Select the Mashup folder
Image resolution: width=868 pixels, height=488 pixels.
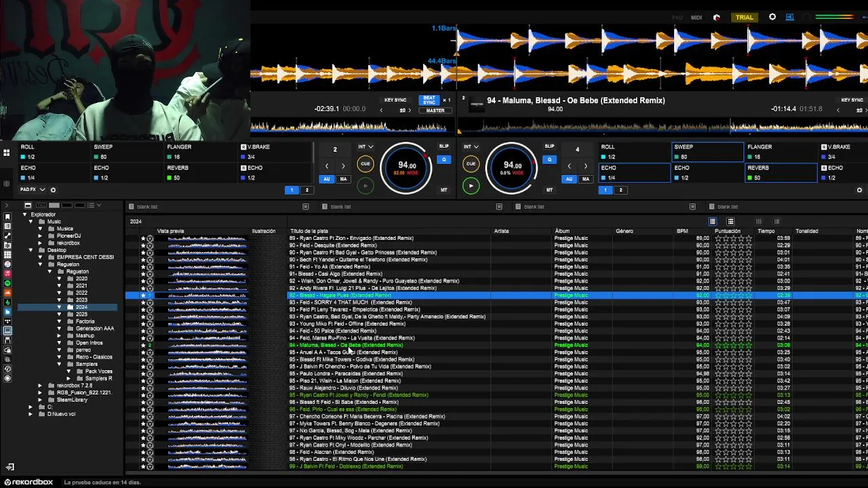coord(84,335)
